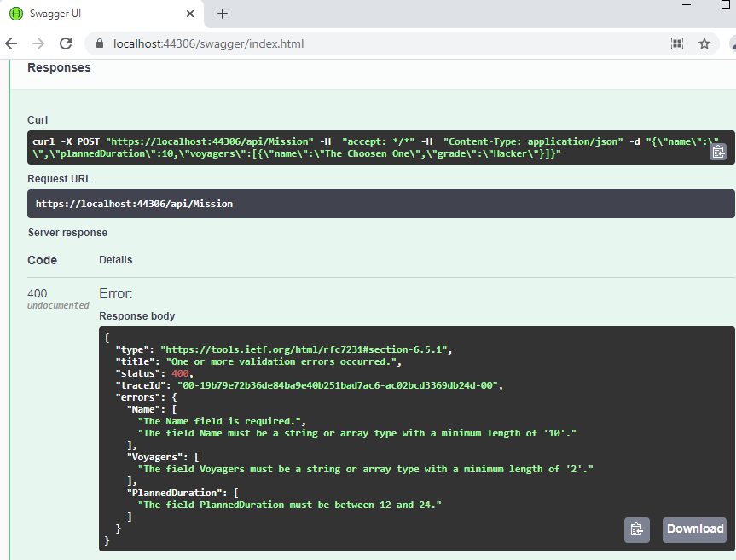Click the Swagger UI favicon on the tab
Viewport: 736px width, 560px height.
pos(15,14)
